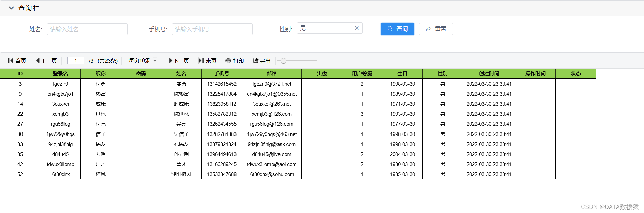Click the birthday cell 2004-03-30

(x=402, y=154)
